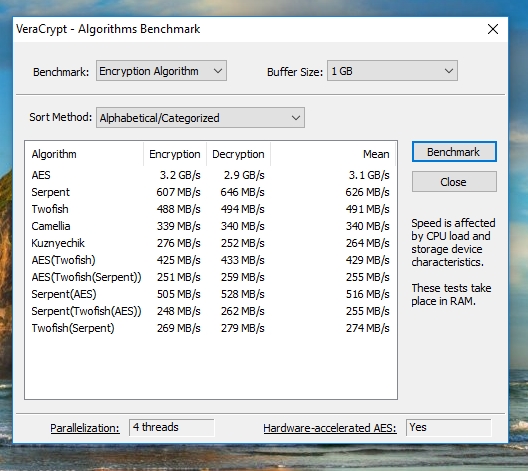
Task: Open the Hardware-accelerated AES link
Action: pos(330,428)
